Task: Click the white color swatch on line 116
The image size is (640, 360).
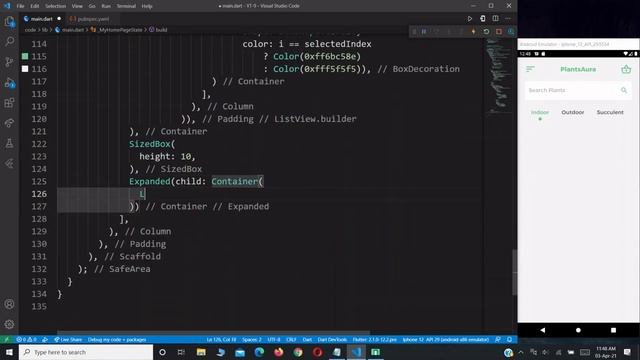Action: 25,69
